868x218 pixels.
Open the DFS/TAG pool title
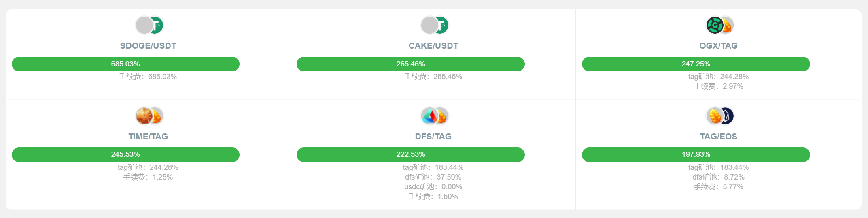pyautogui.click(x=433, y=137)
